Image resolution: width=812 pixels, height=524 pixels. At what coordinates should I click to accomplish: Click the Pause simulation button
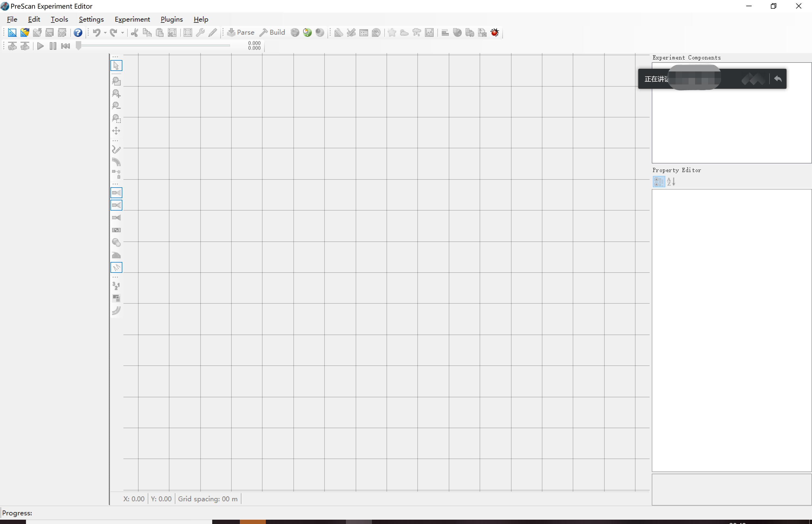(53, 46)
